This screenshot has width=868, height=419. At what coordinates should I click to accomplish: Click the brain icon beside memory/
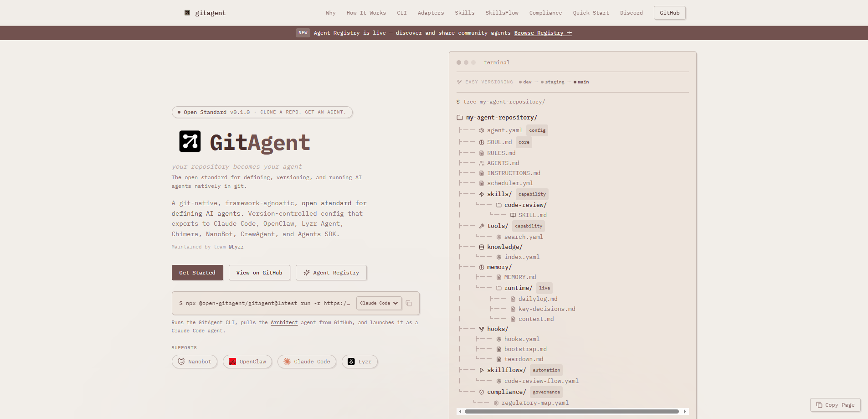point(482,267)
